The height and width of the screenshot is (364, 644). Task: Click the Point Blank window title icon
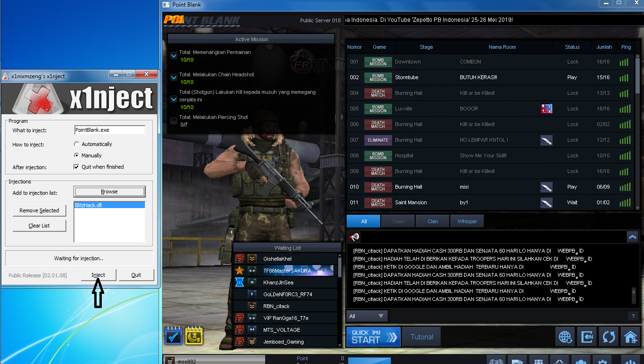coord(166,5)
